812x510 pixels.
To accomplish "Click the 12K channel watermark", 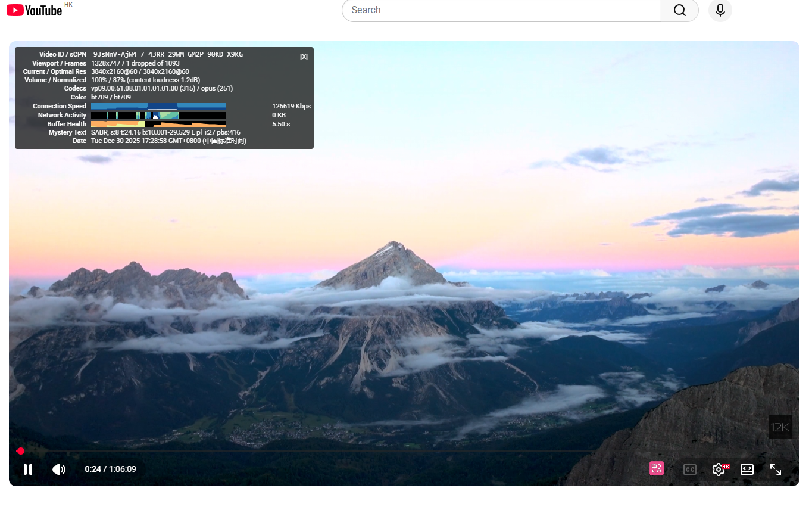I will (x=780, y=427).
